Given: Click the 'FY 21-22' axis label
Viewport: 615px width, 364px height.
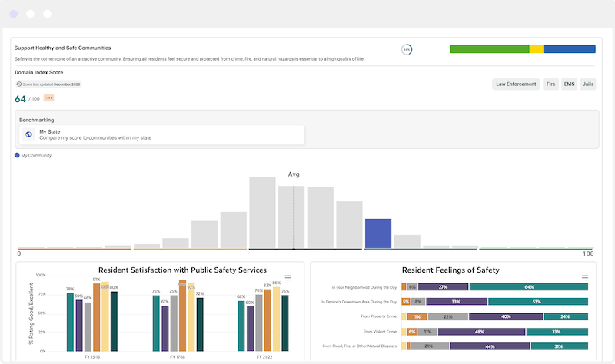Looking at the screenshot, I should click(264, 357).
